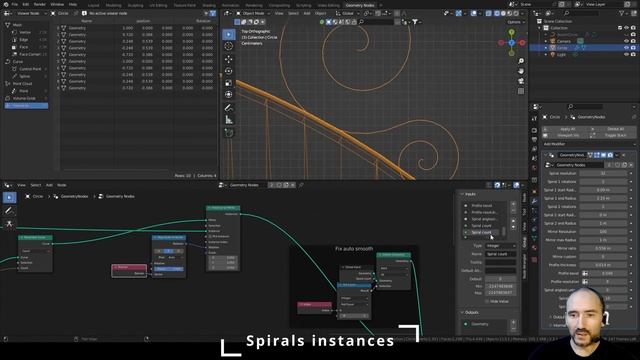This screenshot has height=360, width=640.
Task: Toggle visibility eye for Light in outliner
Action: point(626,54)
